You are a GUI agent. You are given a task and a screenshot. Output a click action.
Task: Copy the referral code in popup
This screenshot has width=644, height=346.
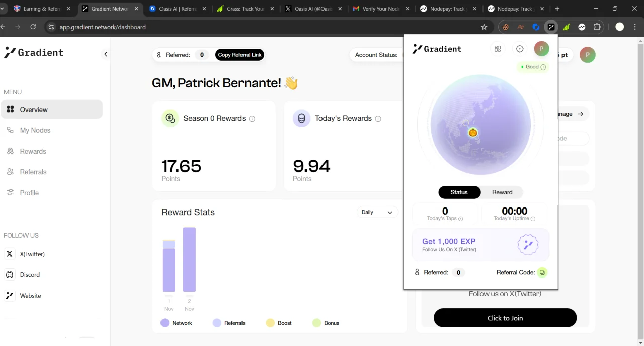point(542,272)
